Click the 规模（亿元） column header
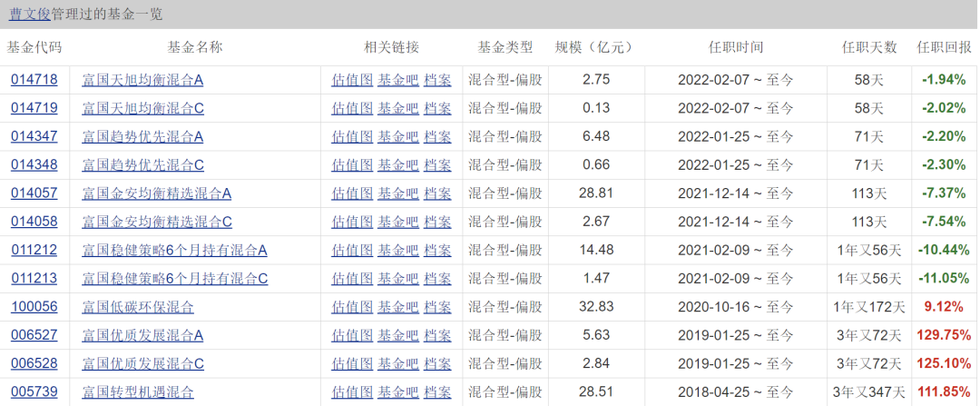Screen dimensions: 980x406 [x=596, y=47]
